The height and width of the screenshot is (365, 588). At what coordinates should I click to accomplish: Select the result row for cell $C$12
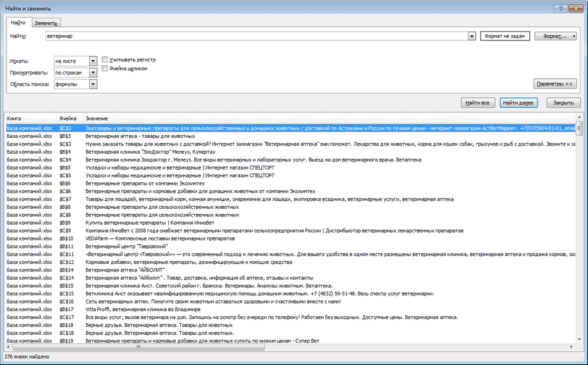click(x=290, y=263)
